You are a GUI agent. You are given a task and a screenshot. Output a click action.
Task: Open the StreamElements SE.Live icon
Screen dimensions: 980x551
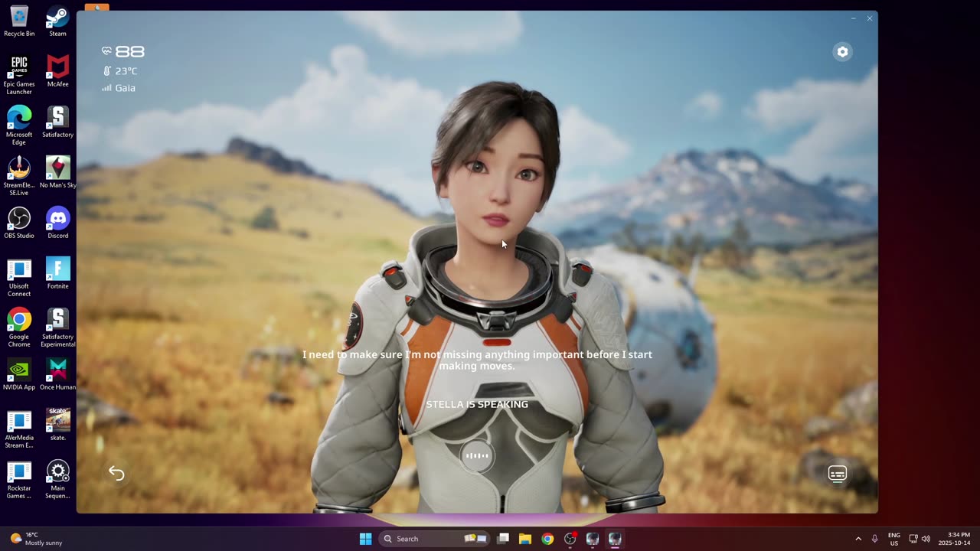(19, 176)
